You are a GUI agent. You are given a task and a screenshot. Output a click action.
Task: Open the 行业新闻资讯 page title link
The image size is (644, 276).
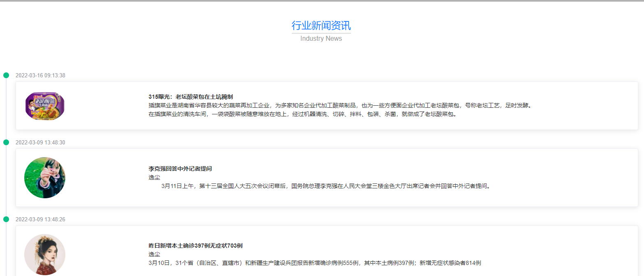pos(321,26)
